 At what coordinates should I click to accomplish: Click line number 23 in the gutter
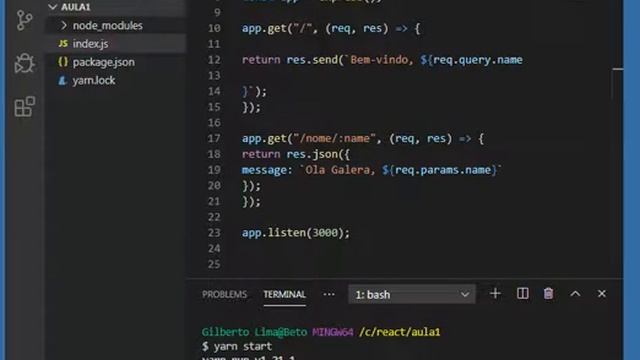[x=214, y=233]
